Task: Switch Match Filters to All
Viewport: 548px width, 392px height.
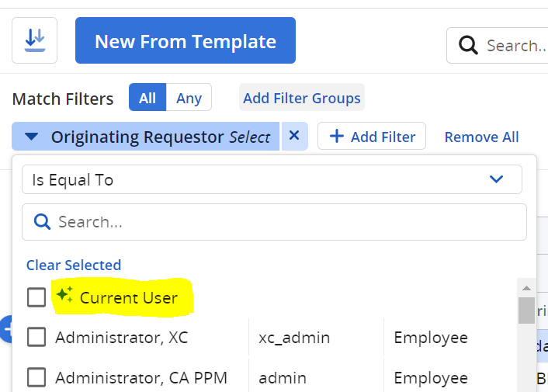Action: pyautogui.click(x=147, y=99)
